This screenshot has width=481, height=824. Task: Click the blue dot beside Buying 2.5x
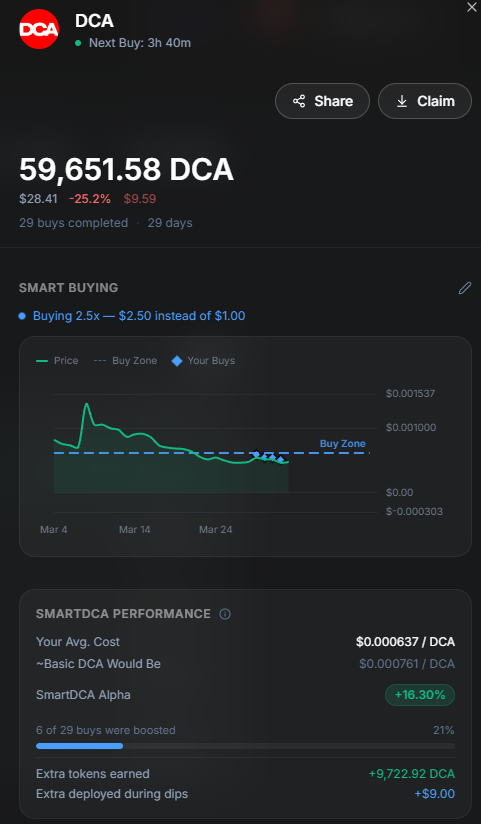point(22,316)
